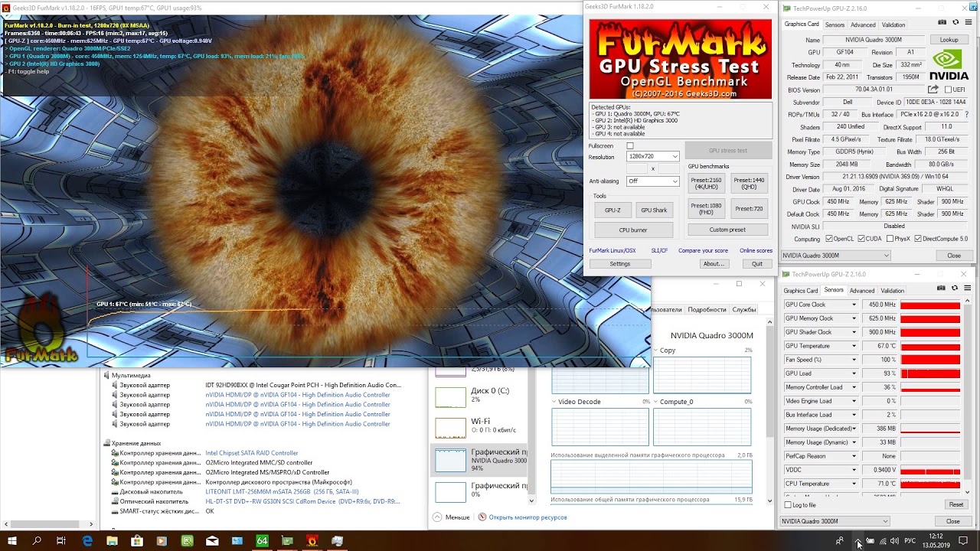980x551 pixels.
Task: Click Открыть монитор ресурсов link
Action: (528, 517)
